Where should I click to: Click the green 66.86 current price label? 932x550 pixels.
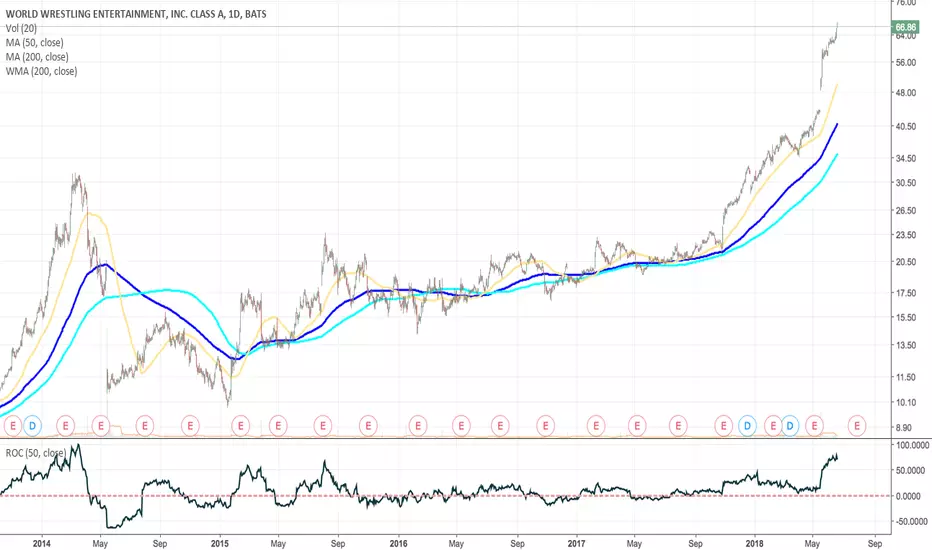click(x=905, y=27)
